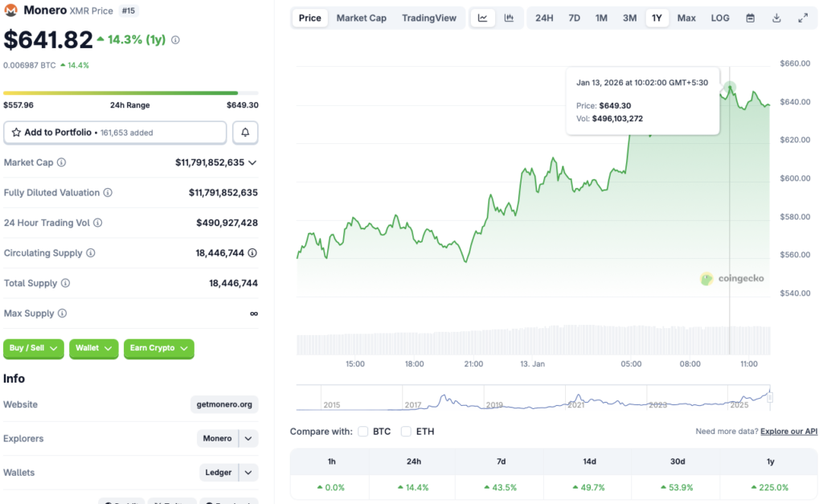The width and height of the screenshot is (823, 504).
Task: Click the Buy / Sell button
Action: coord(33,348)
